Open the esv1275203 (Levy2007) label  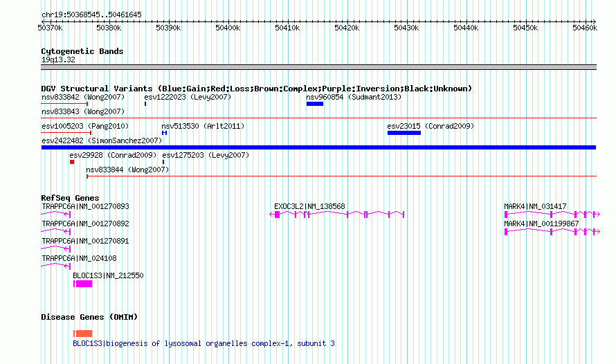pos(206,155)
